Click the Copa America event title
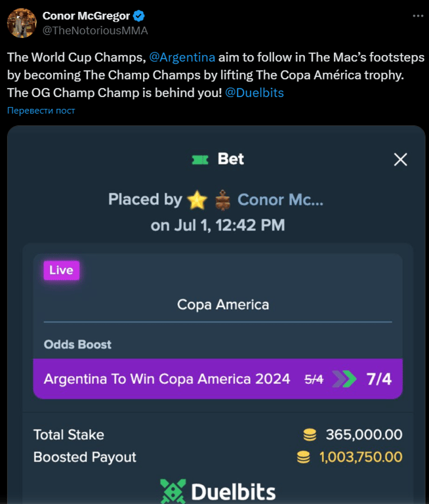The width and height of the screenshot is (429, 504). (223, 304)
